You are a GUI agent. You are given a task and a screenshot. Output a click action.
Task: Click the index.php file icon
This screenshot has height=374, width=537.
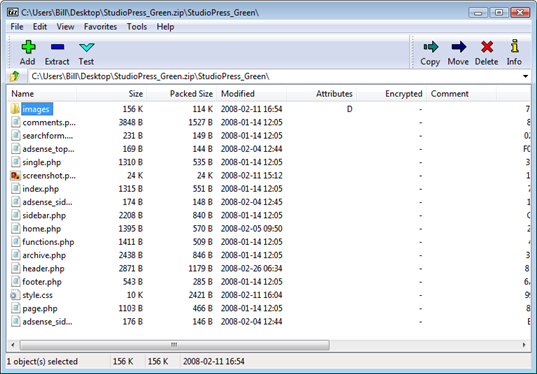(15, 189)
